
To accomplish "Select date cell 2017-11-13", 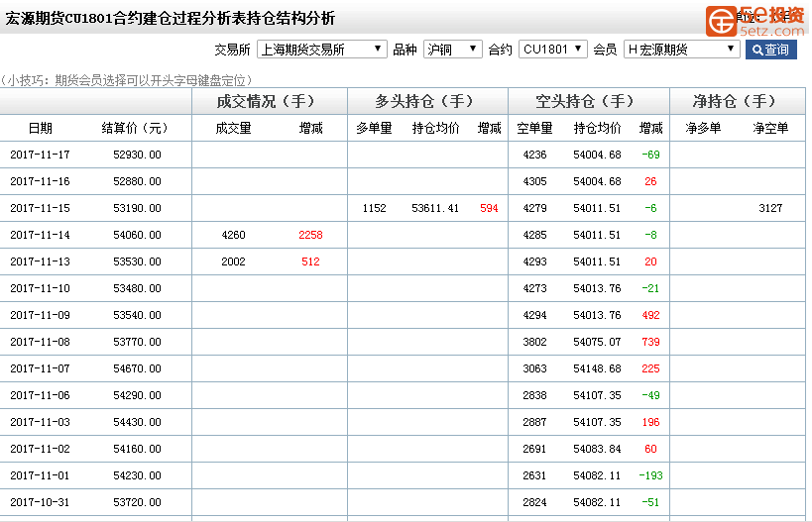I will pos(40,261).
